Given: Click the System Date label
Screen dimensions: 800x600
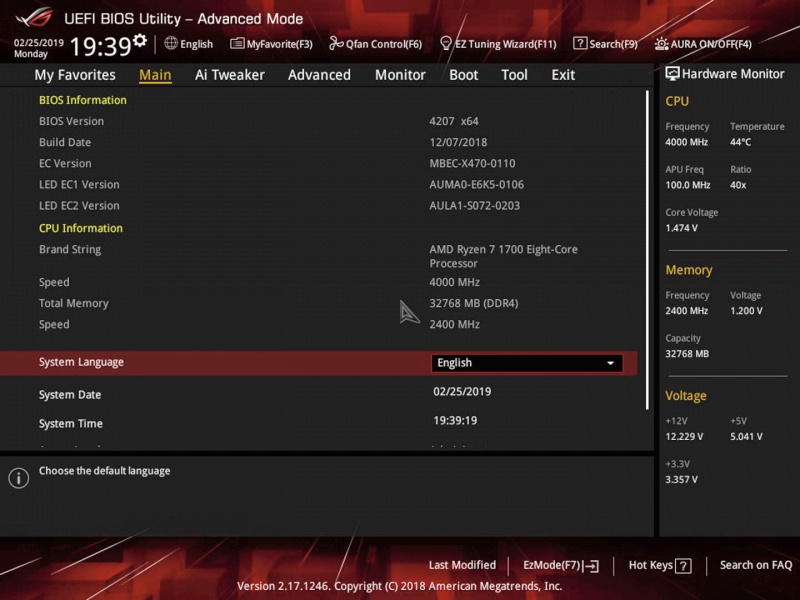Looking at the screenshot, I should click(70, 395).
